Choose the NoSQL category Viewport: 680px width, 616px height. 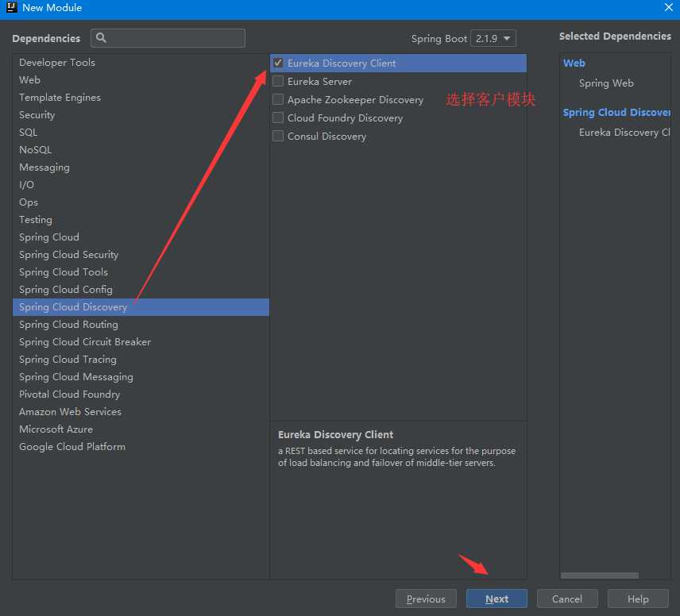[141, 149]
